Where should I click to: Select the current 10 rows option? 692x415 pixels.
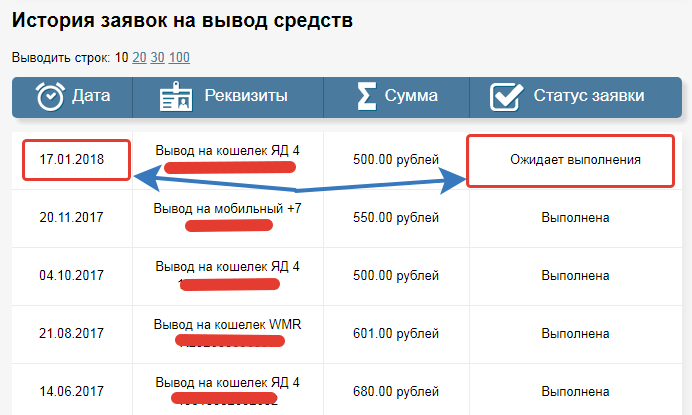pyautogui.click(x=121, y=57)
